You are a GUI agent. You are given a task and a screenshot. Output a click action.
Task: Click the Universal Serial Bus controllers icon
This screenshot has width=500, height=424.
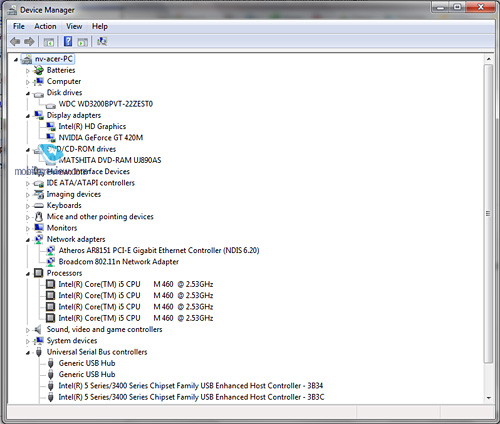click(39, 352)
